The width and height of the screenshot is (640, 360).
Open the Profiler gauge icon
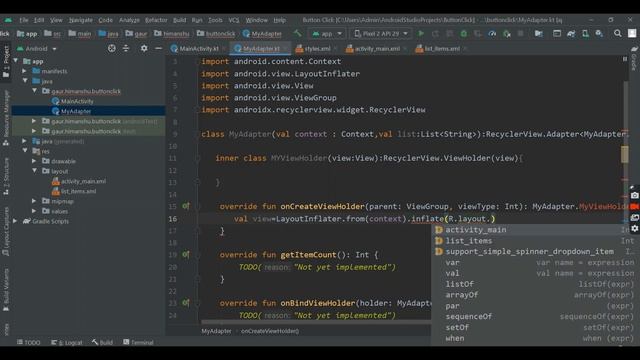point(492,33)
